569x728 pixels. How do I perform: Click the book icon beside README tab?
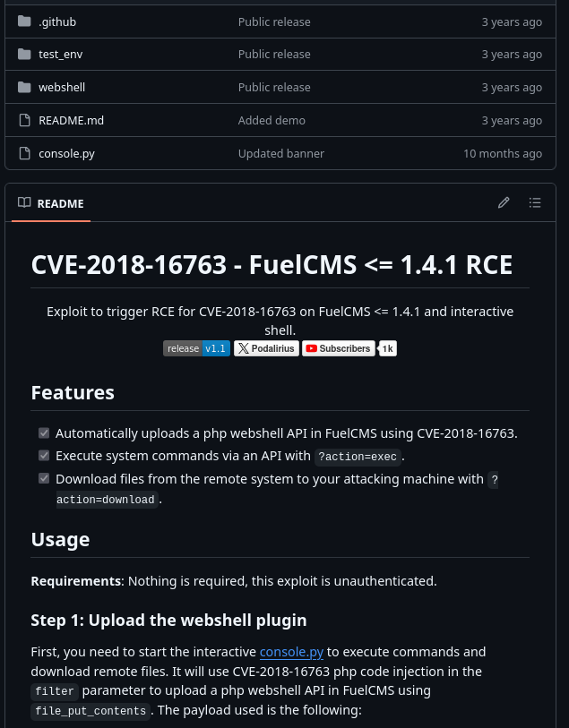[x=24, y=202]
